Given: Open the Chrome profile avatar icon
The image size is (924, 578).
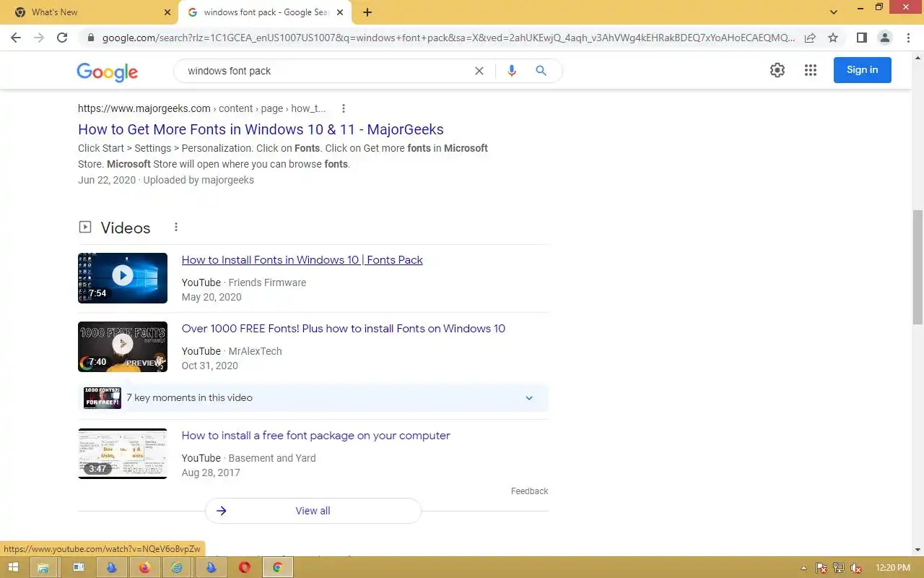Looking at the screenshot, I should pyautogui.click(x=884, y=38).
